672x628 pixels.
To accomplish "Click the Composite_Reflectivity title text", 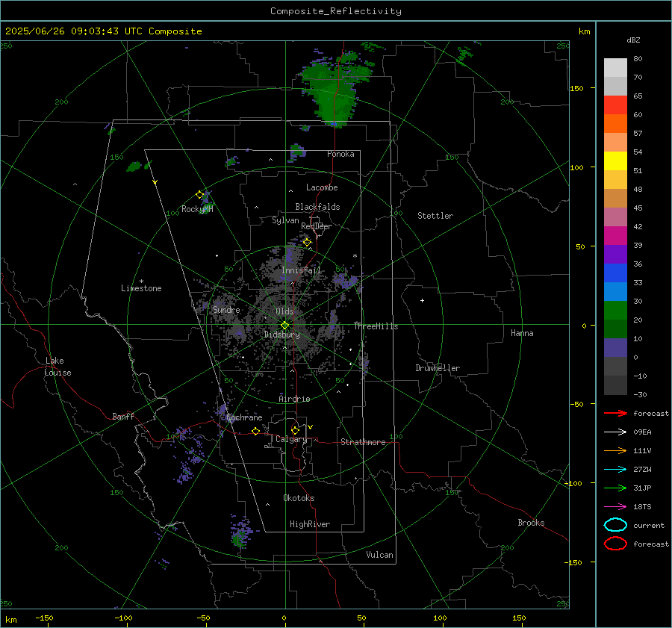I will [x=335, y=11].
